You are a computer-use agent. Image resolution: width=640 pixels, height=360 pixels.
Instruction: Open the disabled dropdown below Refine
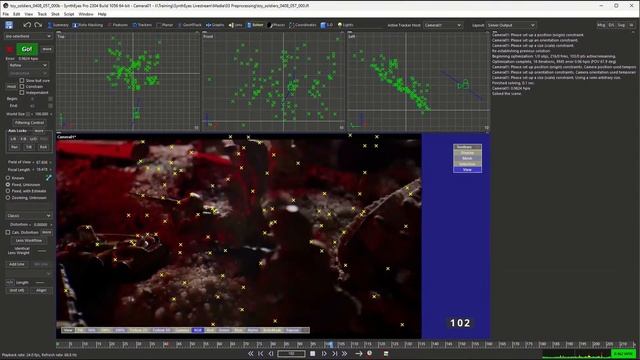pyautogui.click(x=28, y=73)
